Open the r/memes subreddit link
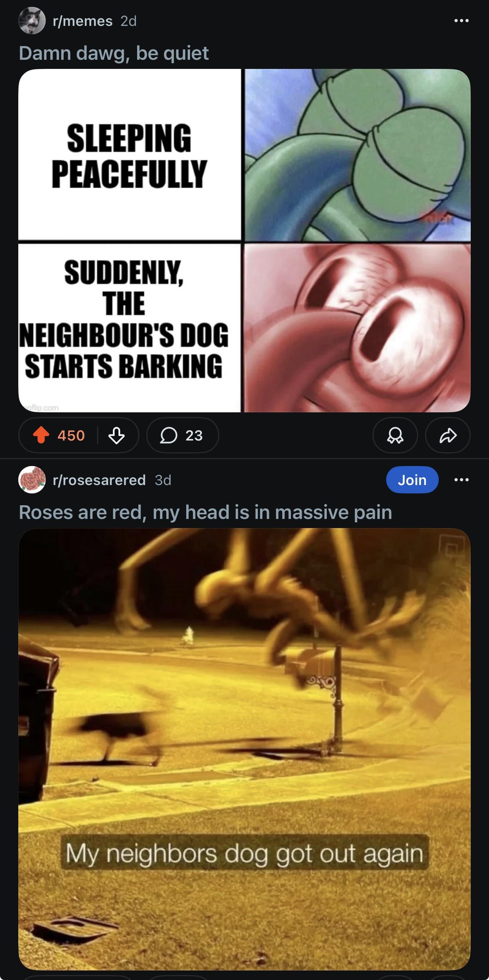Viewport: 489px width, 980px height. (x=83, y=21)
